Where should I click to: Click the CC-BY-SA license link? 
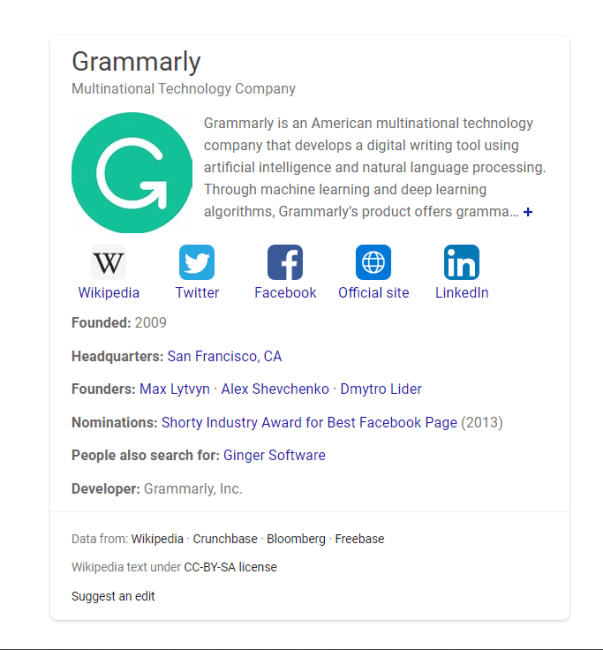coord(230,567)
